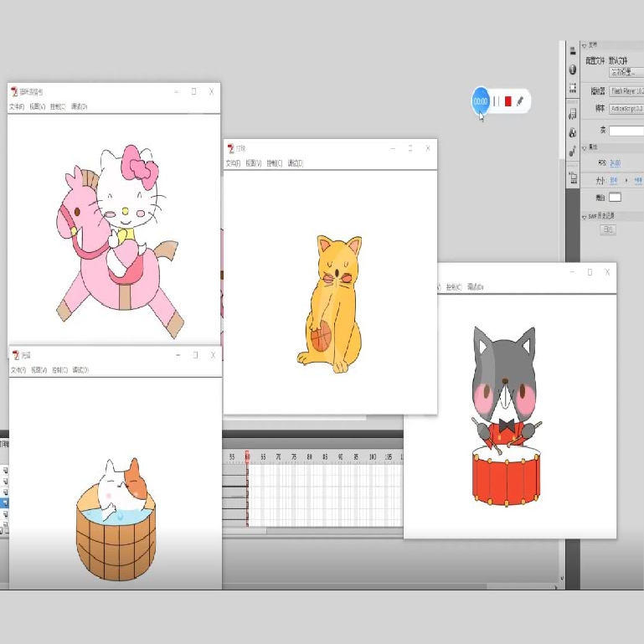Screen dimensions: 644x644
Task: Click the 类 class input field
Action: coord(626,131)
